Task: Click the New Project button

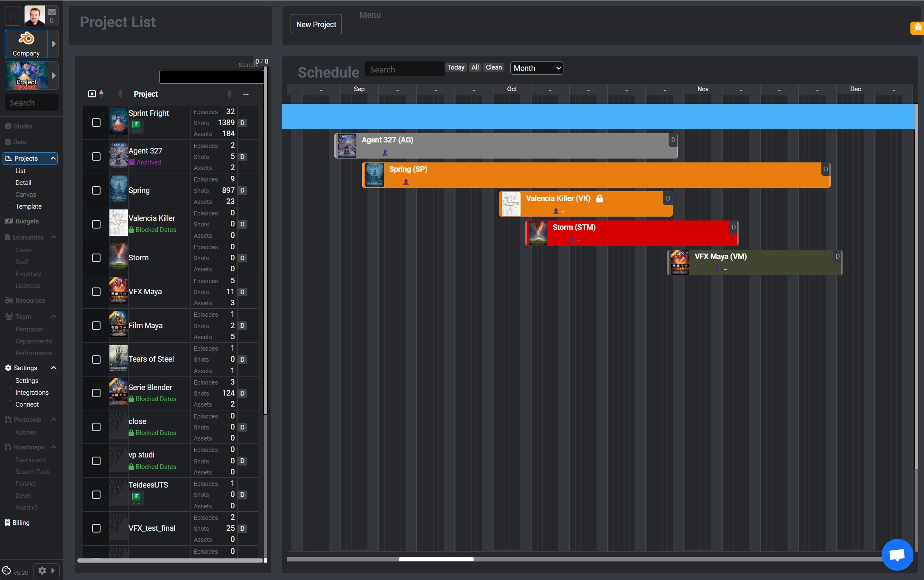Action: 316,25
